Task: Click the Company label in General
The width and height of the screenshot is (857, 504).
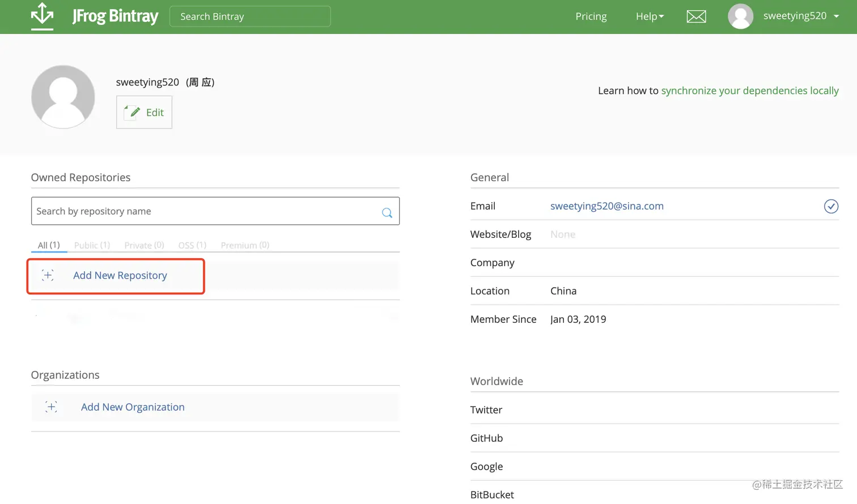Action: click(x=493, y=263)
